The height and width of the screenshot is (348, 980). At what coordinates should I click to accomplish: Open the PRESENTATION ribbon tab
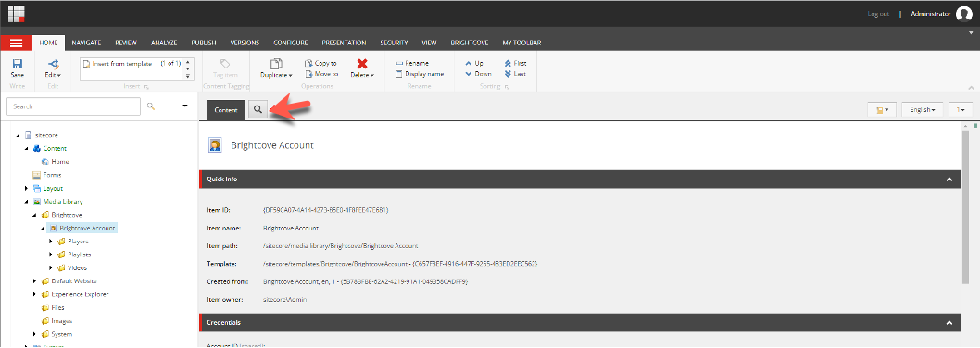(344, 43)
